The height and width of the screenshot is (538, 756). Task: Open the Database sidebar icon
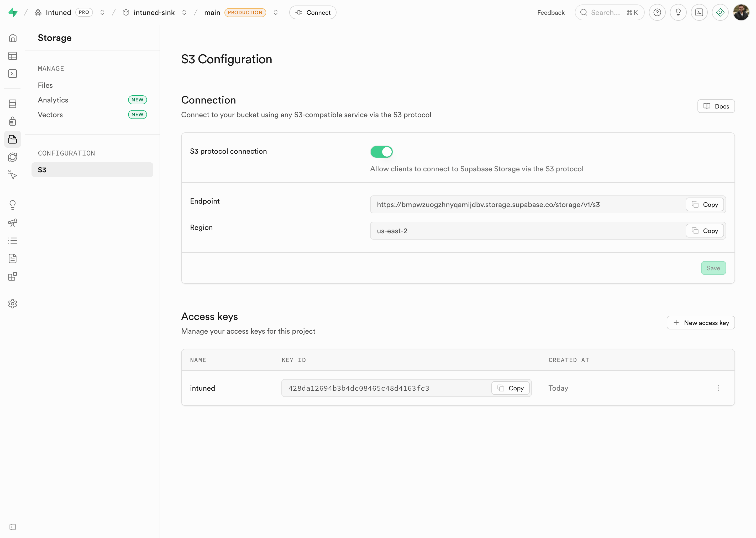tap(13, 104)
